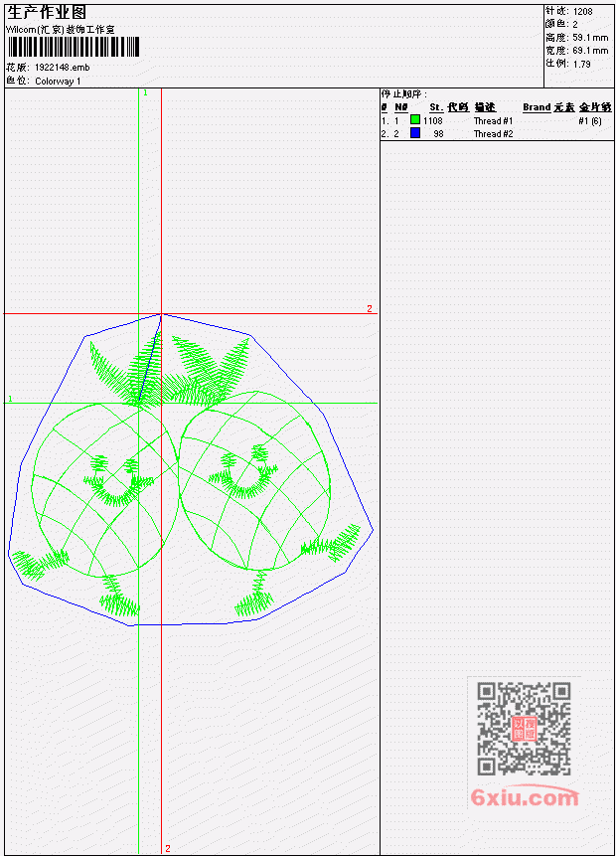Click the title 生产作业图
616x856 pixels.
(47, 13)
